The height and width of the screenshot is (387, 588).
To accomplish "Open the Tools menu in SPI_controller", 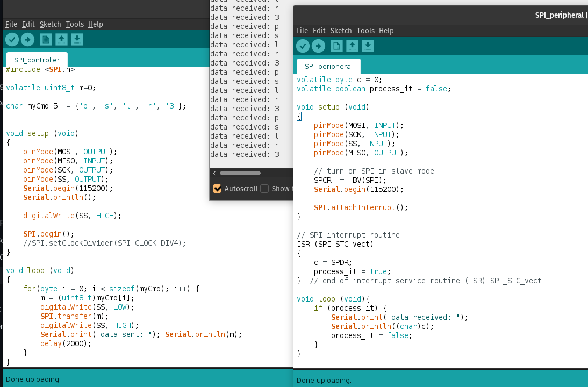I will click(x=75, y=24).
